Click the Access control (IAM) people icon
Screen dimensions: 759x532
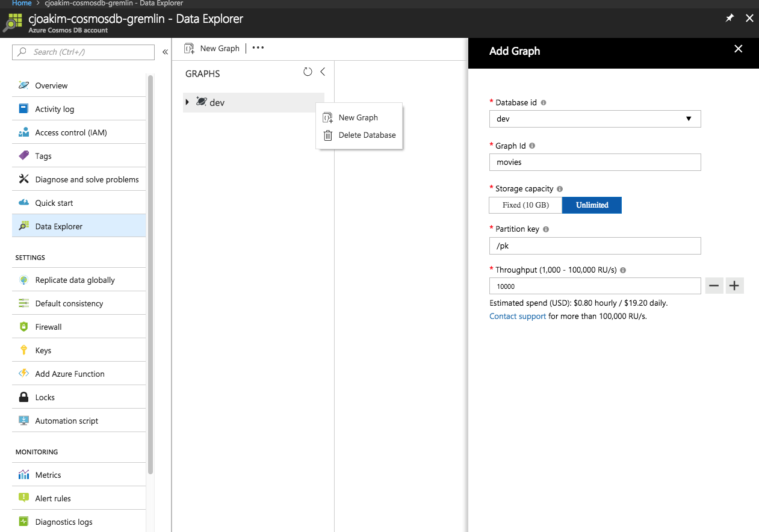[23, 132]
